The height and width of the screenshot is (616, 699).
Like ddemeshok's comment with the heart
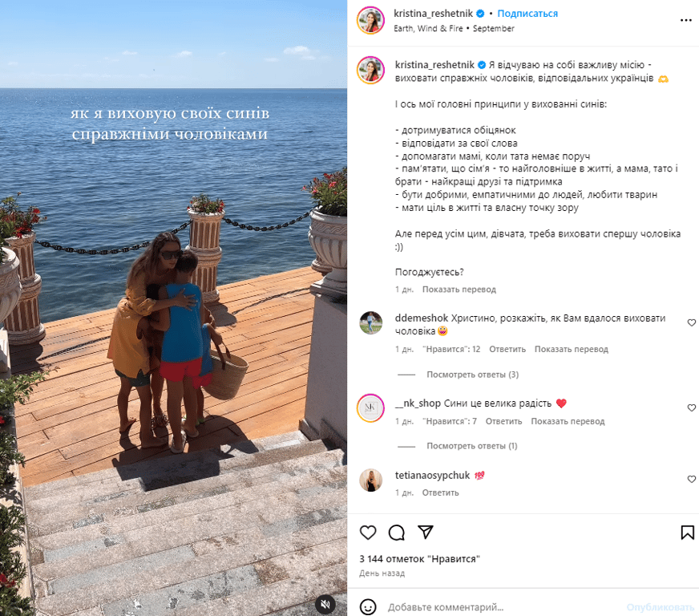pos(692,322)
